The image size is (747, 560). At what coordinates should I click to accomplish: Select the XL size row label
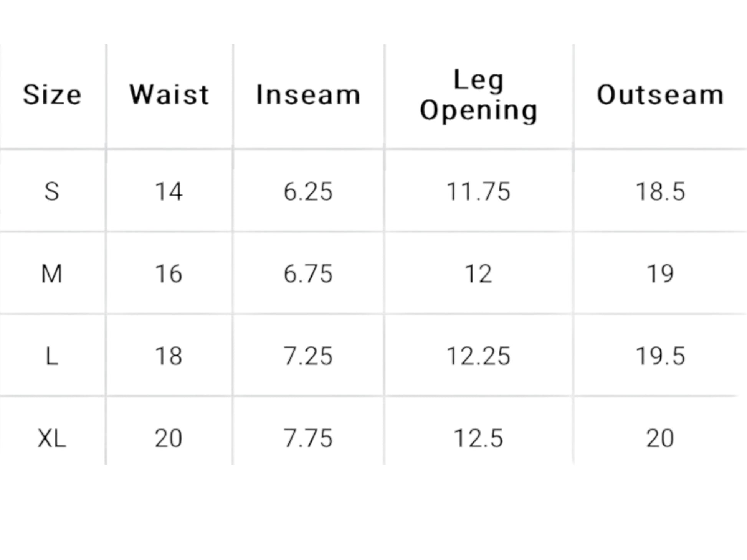click(x=52, y=438)
